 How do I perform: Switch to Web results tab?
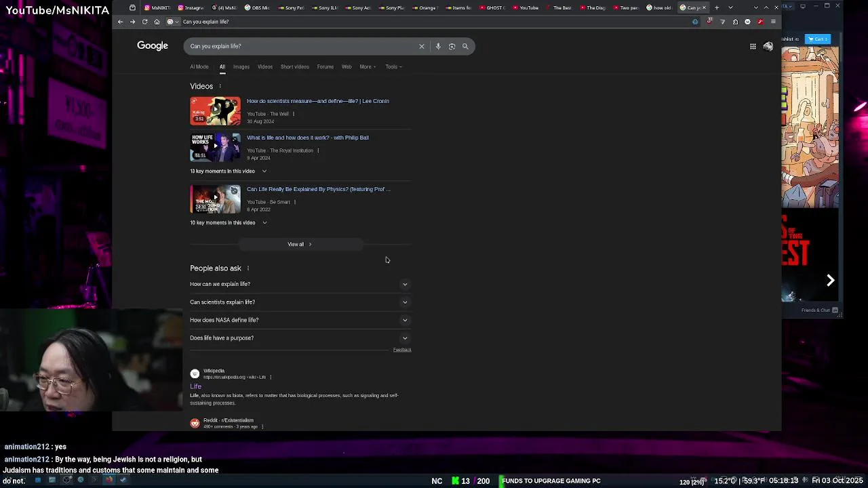(347, 66)
